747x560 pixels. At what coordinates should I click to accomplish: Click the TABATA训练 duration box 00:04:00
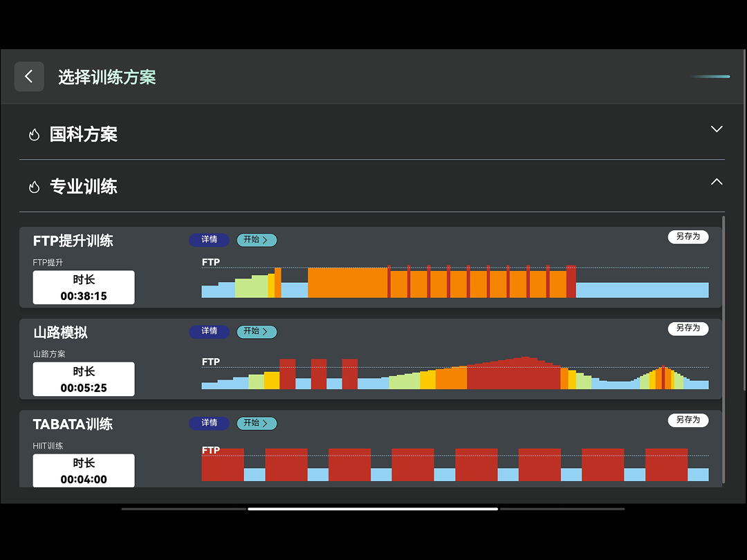click(x=84, y=471)
